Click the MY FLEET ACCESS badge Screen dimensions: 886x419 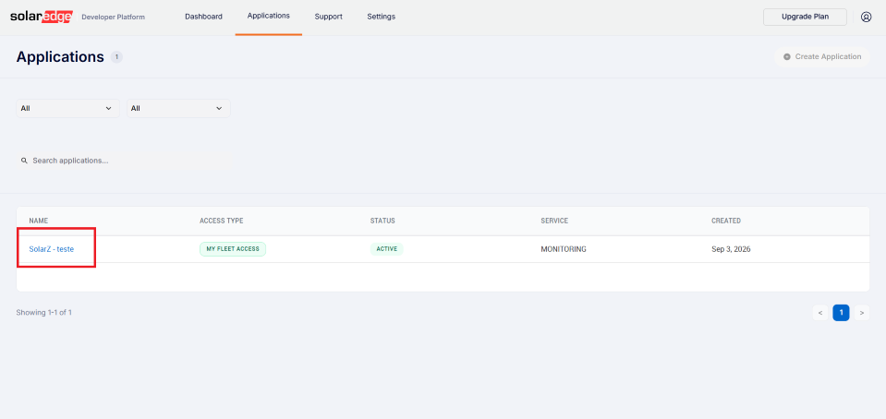233,249
